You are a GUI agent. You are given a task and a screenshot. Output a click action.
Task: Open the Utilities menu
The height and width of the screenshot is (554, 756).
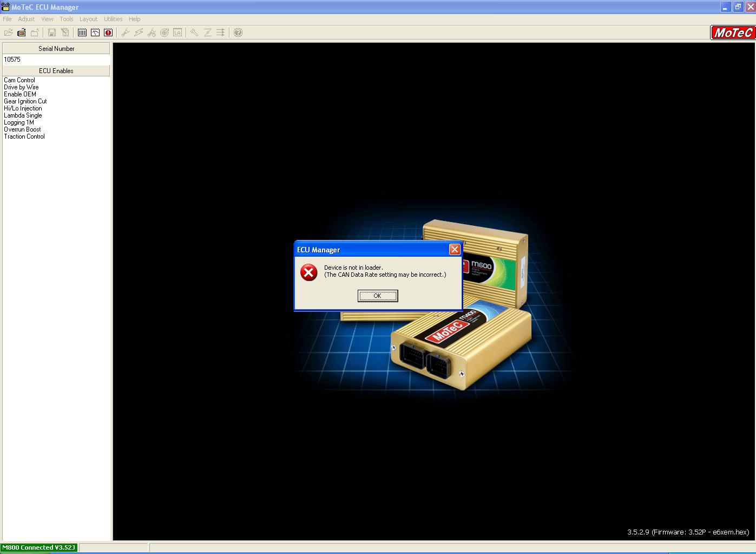(113, 19)
